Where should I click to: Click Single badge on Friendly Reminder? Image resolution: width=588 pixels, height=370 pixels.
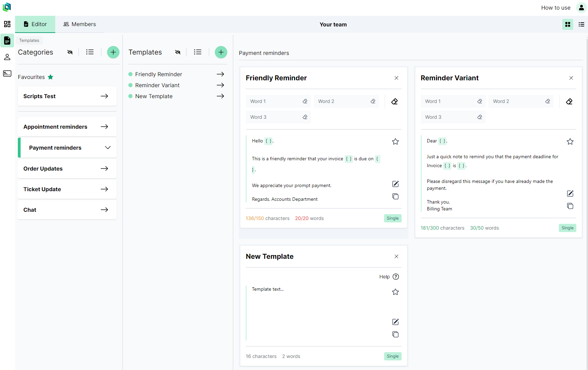pyautogui.click(x=393, y=218)
